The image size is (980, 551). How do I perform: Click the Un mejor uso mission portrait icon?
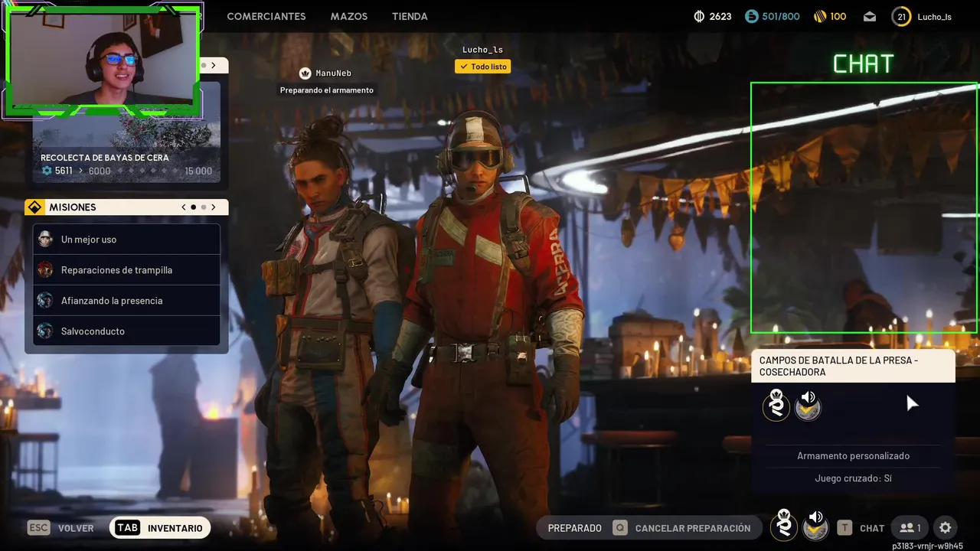[46, 240]
